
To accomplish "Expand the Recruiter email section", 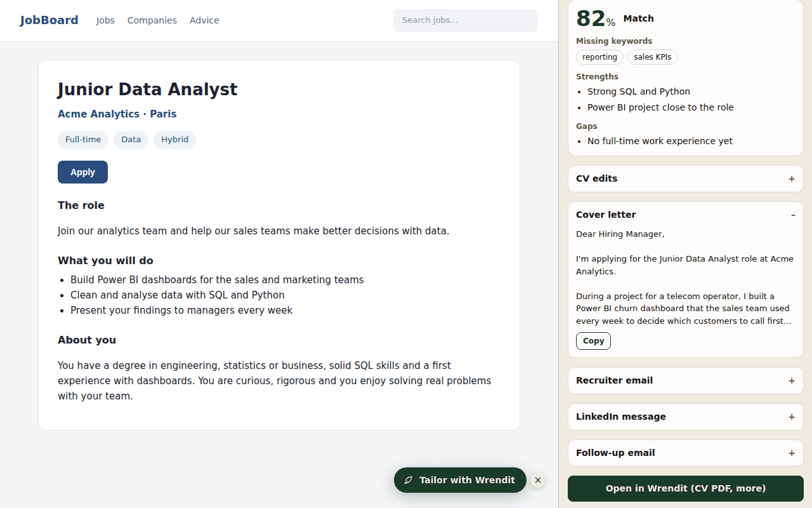I will click(x=685, y=380).
